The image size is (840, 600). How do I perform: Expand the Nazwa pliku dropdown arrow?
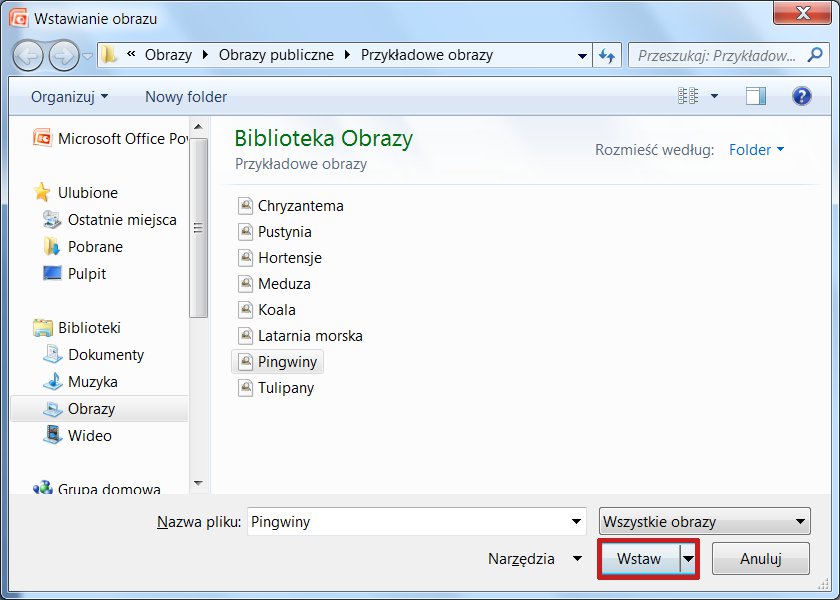pos(576,522)
